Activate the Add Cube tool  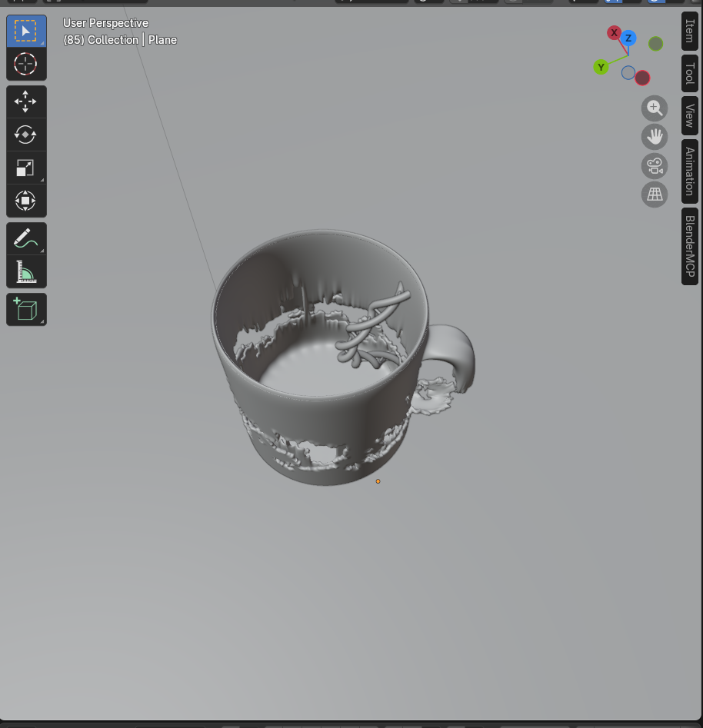click(26, 309)
